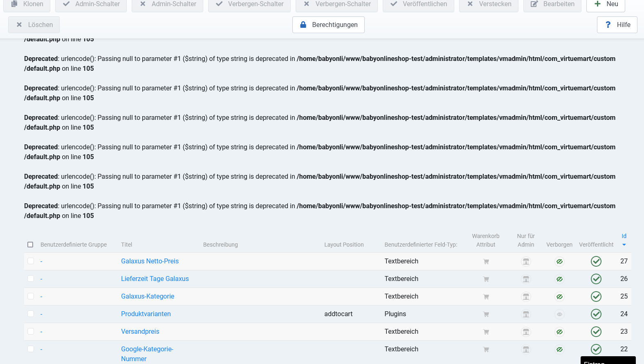Click the Hilfe help button
The image size is (644, 364).
tap(617, 25)
